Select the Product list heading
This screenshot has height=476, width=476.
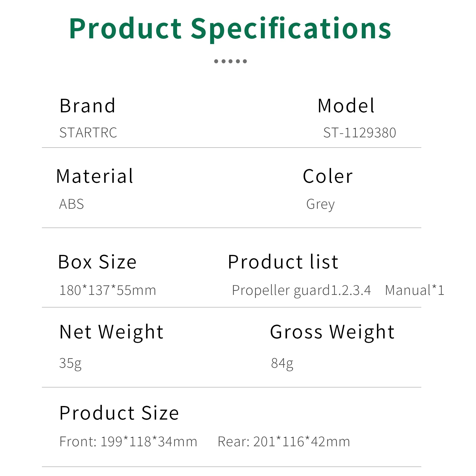283,262
